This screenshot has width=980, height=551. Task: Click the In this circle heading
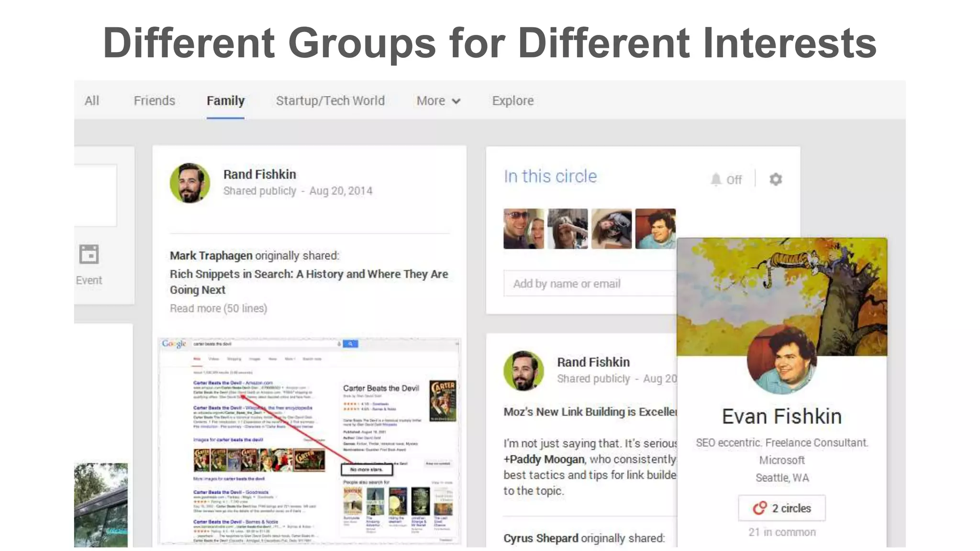pos(550,176)
